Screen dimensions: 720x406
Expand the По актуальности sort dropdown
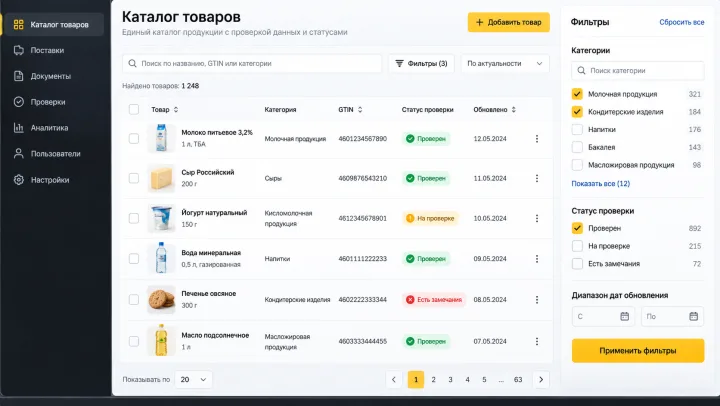coord(505,63)
